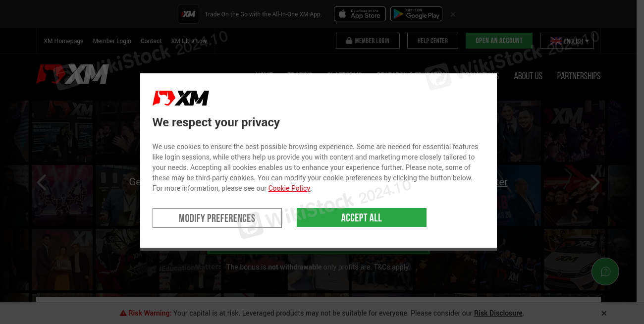Screen dimensions: 644x324
Task: Open the Risk Disclosure link
Action: 498,313
